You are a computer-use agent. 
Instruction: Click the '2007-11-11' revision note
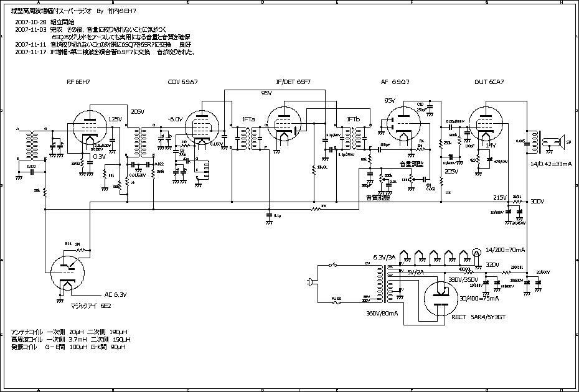pos(103,44)
